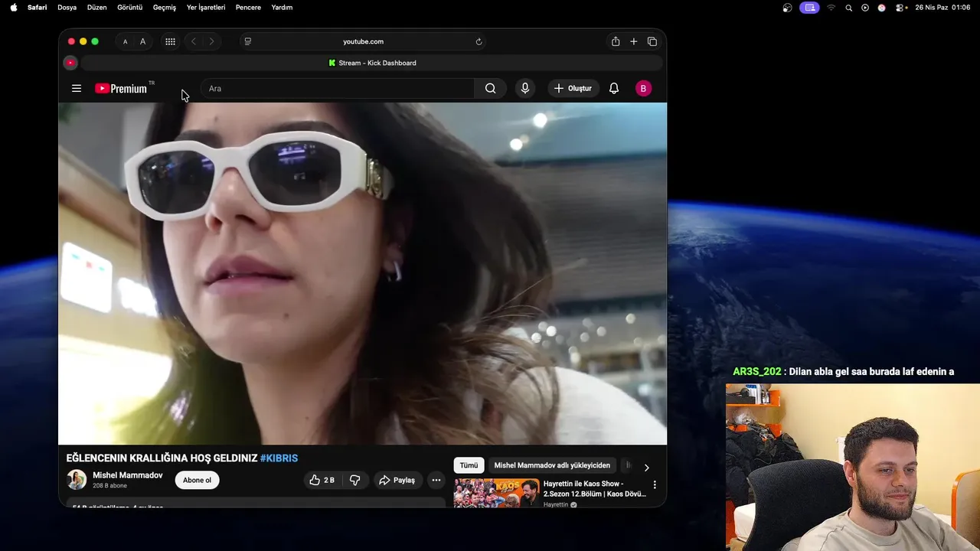980x551 pixels.
Task: Like the video with thumbs-up
Action: point(322,480)
